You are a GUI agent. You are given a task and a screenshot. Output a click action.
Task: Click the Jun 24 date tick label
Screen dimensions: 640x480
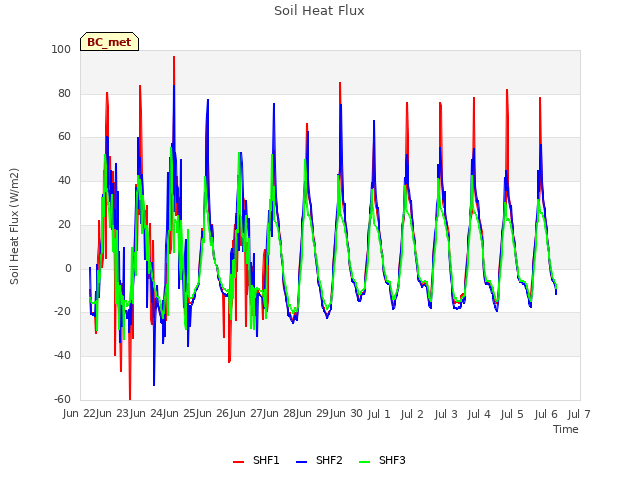(146, 414)
